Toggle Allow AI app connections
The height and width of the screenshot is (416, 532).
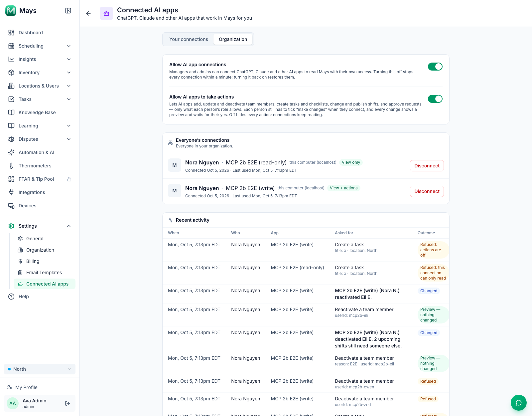435,67
